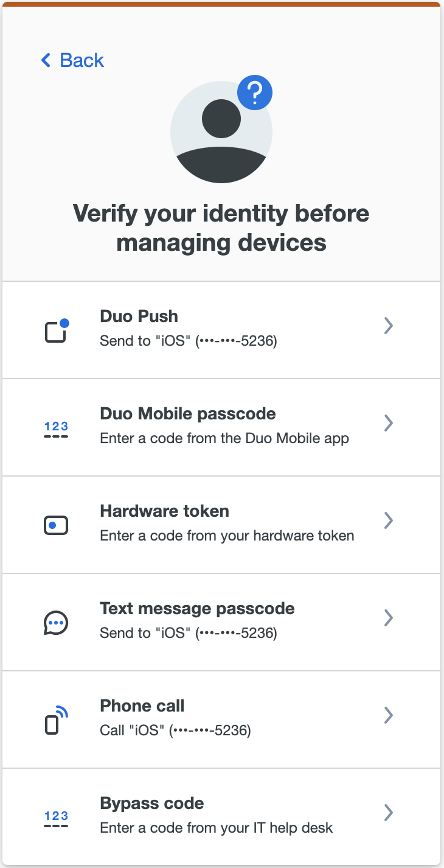Click the Back chevron arrow
Viewport: 444px width, 868px height.
[x=46, y=60]
